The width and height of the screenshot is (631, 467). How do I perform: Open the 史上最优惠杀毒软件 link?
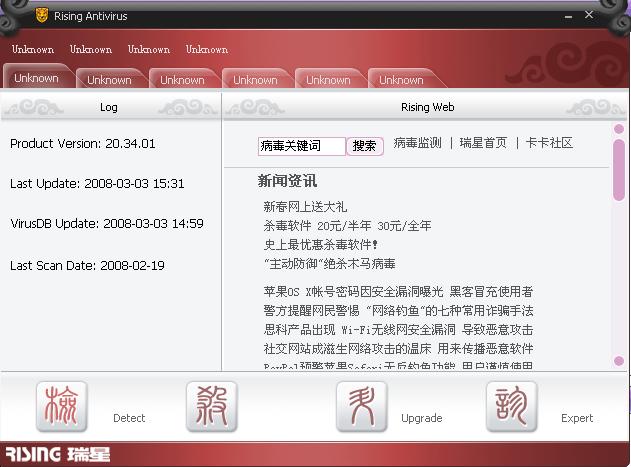pos(320,244)
